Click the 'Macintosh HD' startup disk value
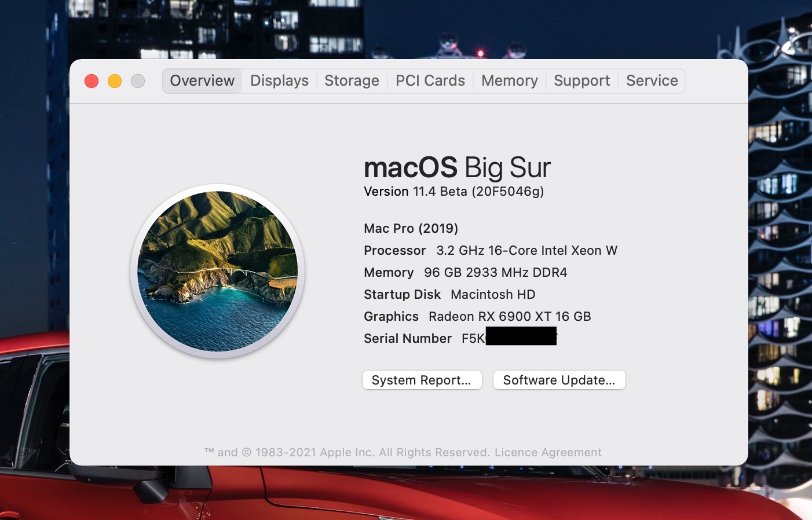This screenshot has width=812, height=520. point(493,294)
